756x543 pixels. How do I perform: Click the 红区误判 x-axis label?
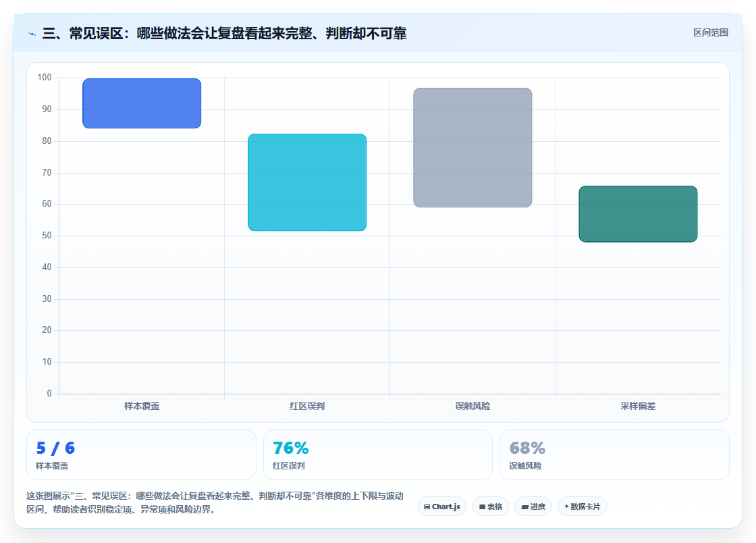point(307,406)
